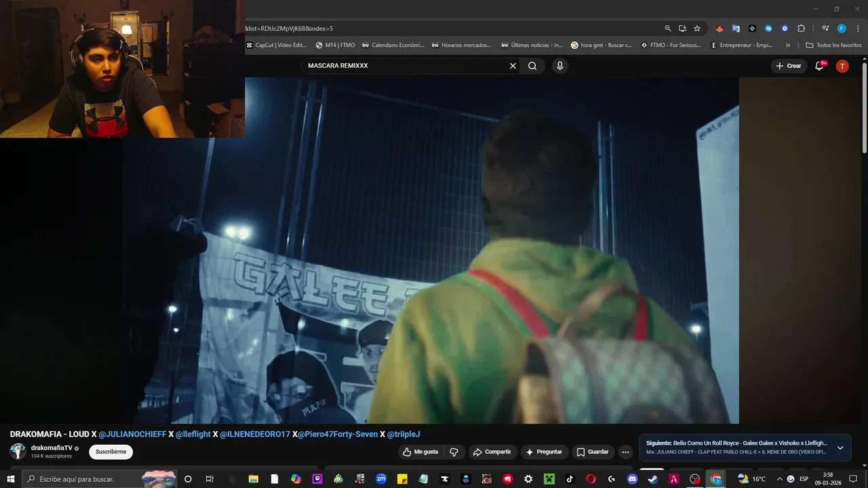Open the YouTube notifications bell
The width and height of the screenshot is (868, 488).
pos(819,66)
